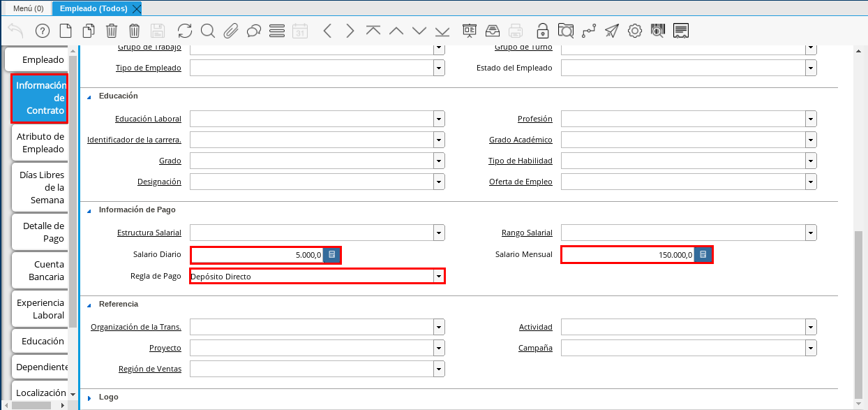Click the receipt icon at toolbar end
Viewport: 868px width, 410px height.
682,31
